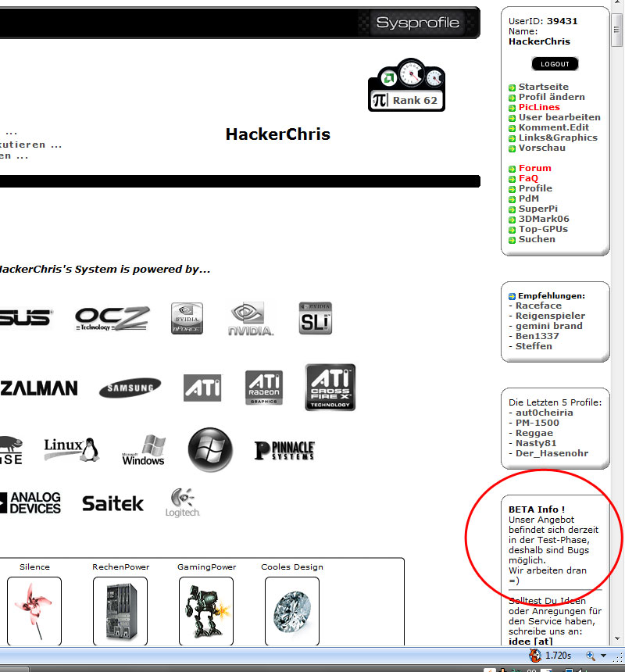Open Links&Graphics
The height and width of the screenshot is (672, 625).
[558, 138]
